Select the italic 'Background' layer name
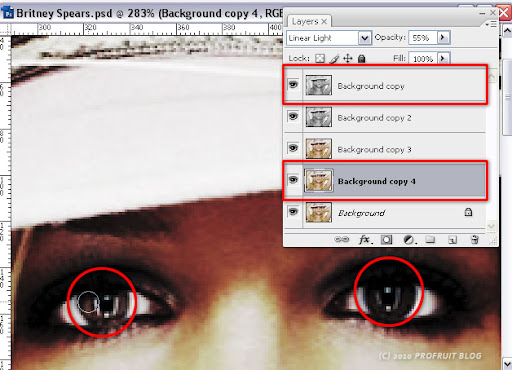The image size is (512, 370). point(362,213)
